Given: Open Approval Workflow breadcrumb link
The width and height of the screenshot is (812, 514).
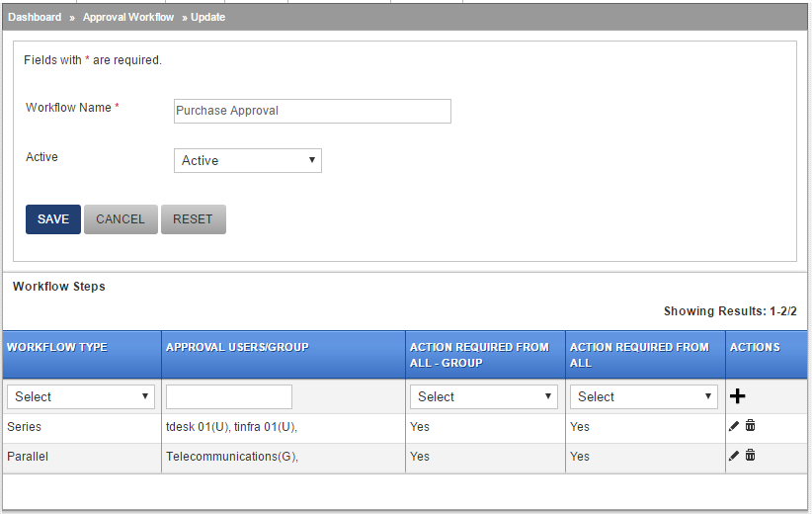Looking at the screenshot, I should 128,17.
